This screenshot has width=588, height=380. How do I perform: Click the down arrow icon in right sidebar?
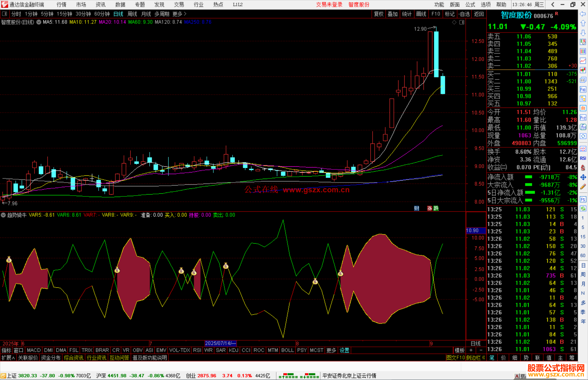(x=583, y=33)
